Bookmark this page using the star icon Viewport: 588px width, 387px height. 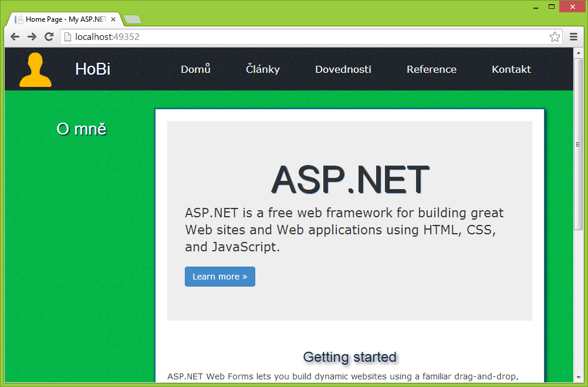(x=555, y=36)
